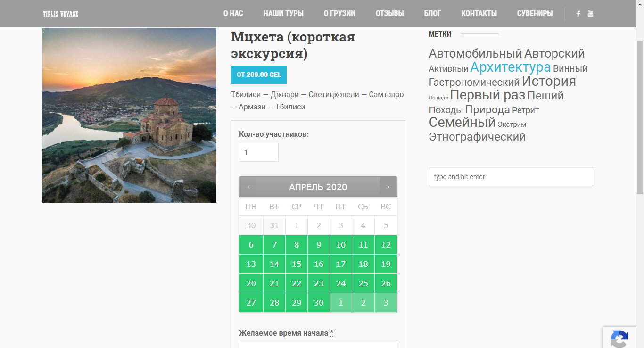The image size is (644, 348).
Task: Open the Этнографический tag
Action: pyautogui.click(x=477, y=137)
